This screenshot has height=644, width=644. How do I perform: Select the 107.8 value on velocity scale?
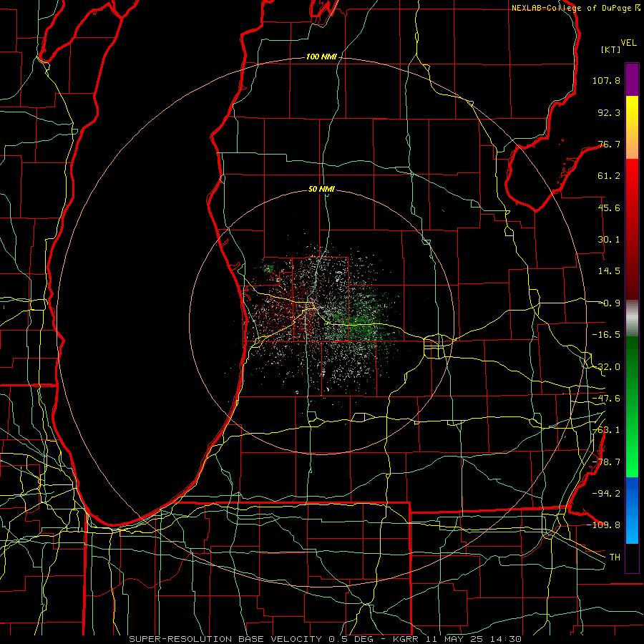[x=606, y=80]
